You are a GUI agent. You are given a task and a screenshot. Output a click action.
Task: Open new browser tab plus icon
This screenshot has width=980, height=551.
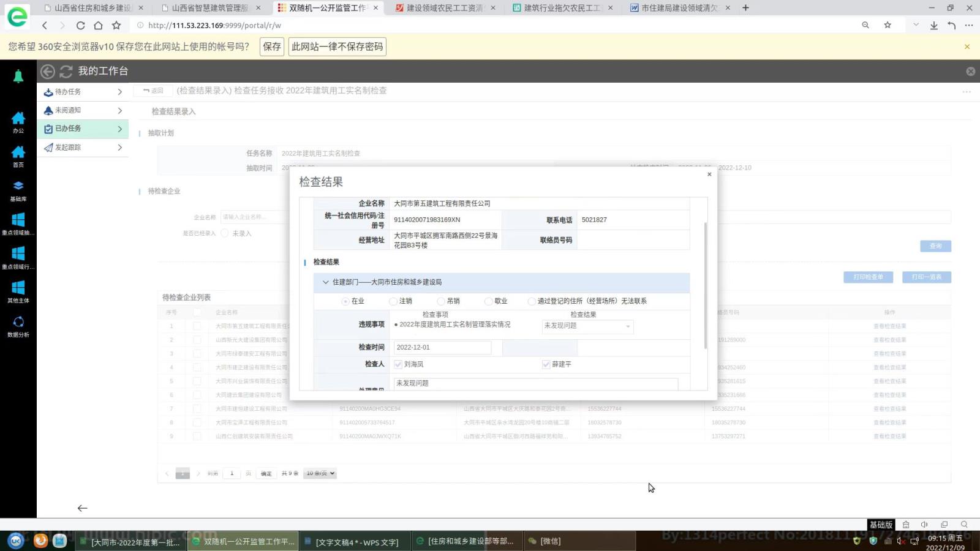[x=745, y=8]
